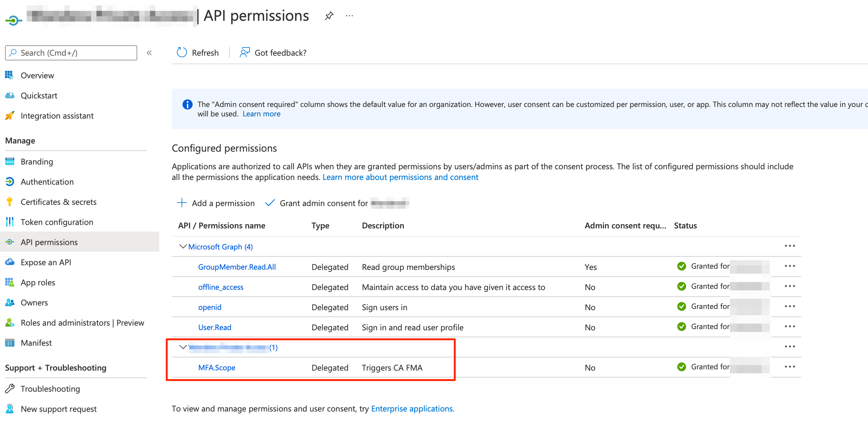Open the Enterprise applications link
The height and width of the screenshot is (448, 868).
[411, 409]
